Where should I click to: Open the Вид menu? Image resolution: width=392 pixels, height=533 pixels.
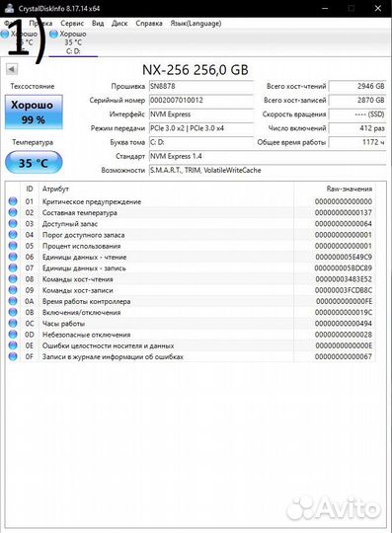[98, 23]
